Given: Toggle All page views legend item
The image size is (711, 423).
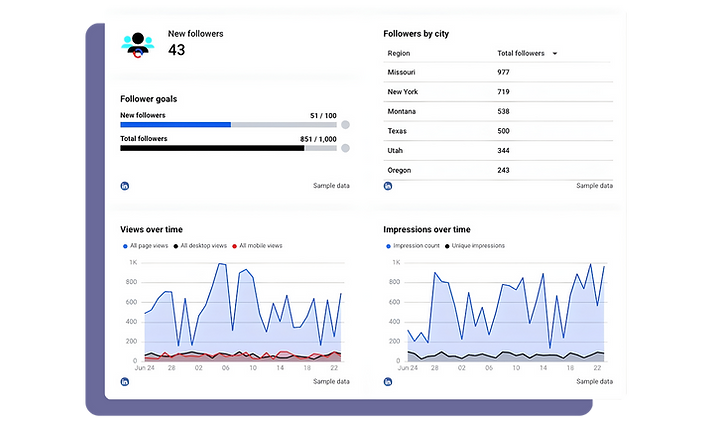Looking at the screenshot, I should 146,246.
